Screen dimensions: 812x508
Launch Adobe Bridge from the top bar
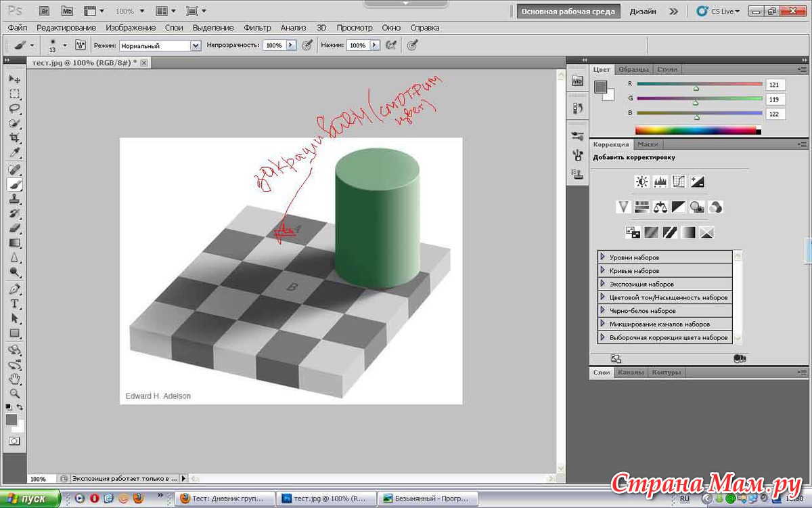pyautogui.click(x=45, y=11)
